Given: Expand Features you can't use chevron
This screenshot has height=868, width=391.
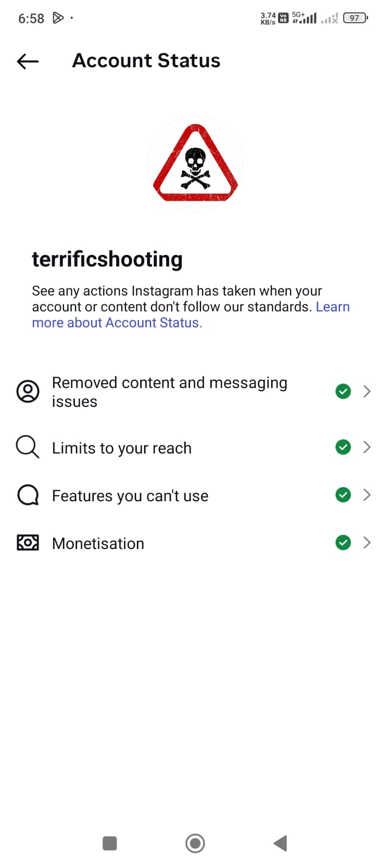Looking at the screenshot, I should point(367,495).
